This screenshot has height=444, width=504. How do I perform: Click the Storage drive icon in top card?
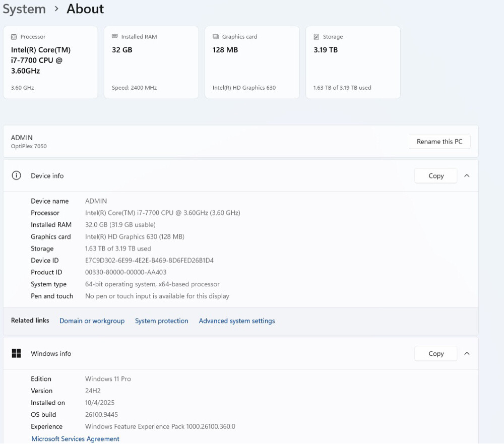pyautogui.click(x=317, y=37)
